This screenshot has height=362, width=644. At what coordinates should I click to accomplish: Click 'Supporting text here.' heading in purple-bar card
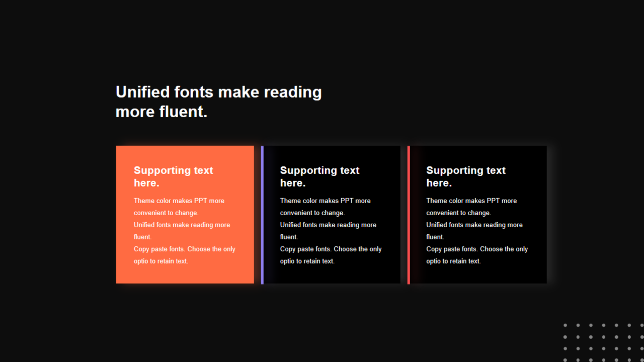pyautogui.click(x=319, y=176)
